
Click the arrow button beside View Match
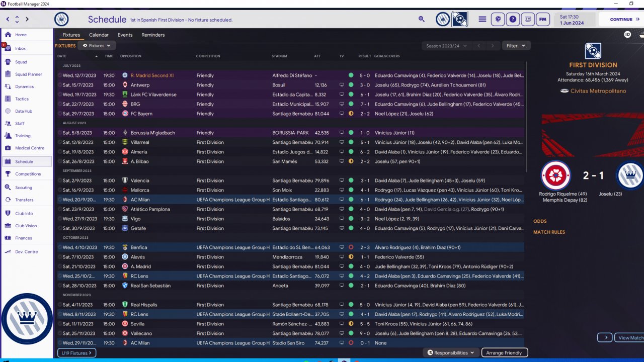click(x=605, y=338)
